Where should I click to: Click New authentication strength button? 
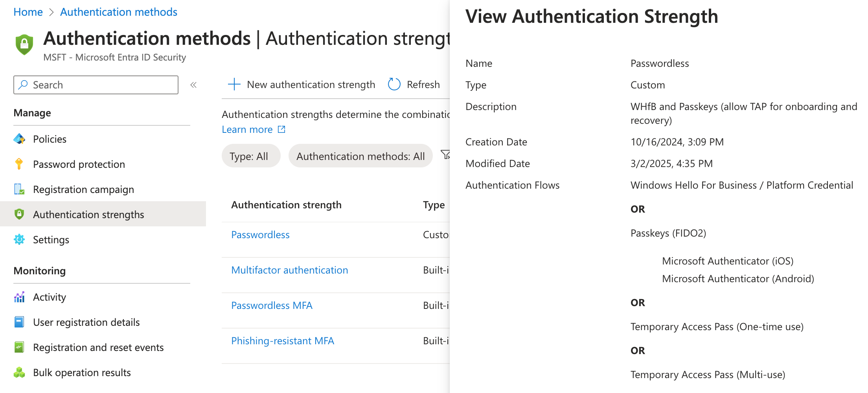302,84
